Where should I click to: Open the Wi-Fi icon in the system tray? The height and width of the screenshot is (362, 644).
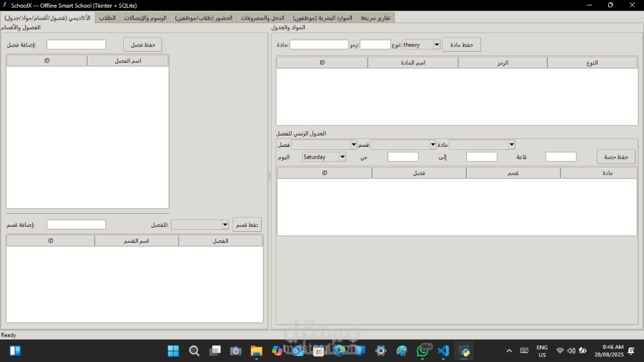pos(559,351)
